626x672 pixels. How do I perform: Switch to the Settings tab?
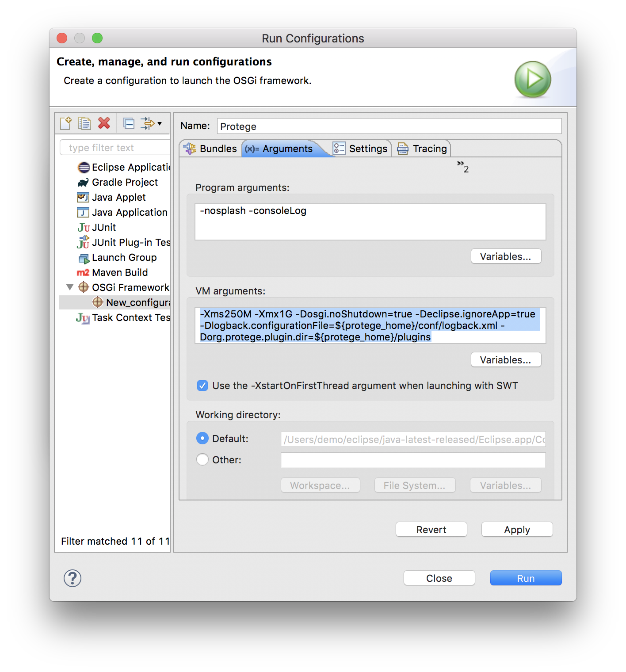click(361, 149)
